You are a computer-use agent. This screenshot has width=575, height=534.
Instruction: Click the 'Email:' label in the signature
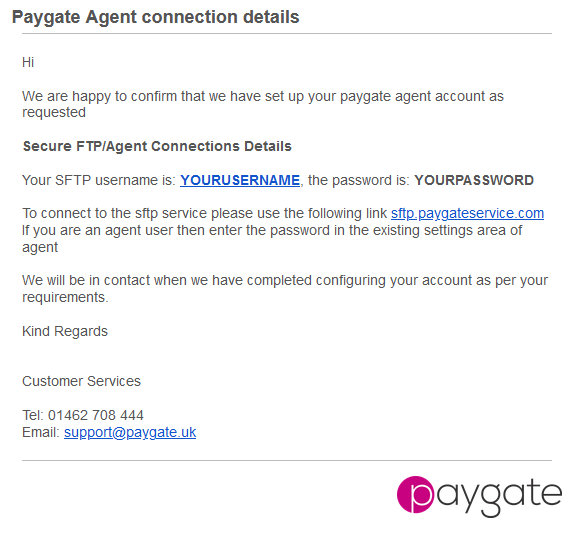click(x=41, y=432)
